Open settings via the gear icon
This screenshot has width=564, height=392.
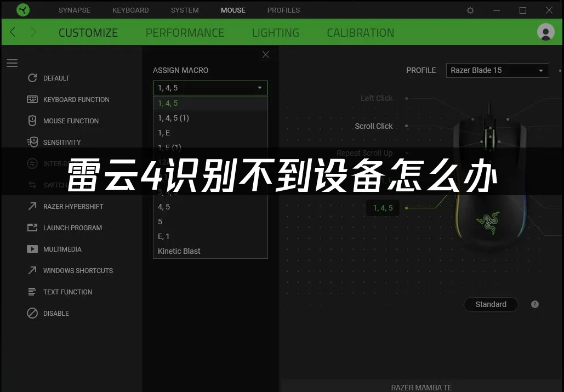point(470,10)
